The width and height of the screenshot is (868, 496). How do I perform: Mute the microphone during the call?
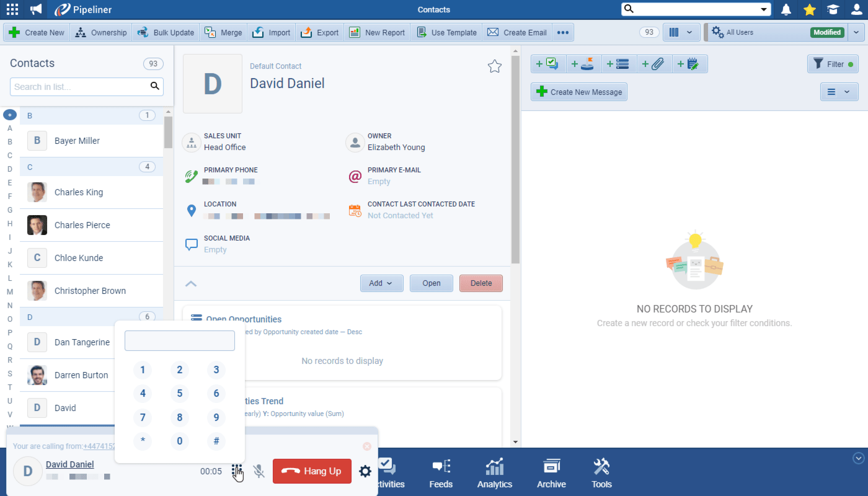click(x=259, y=471)
